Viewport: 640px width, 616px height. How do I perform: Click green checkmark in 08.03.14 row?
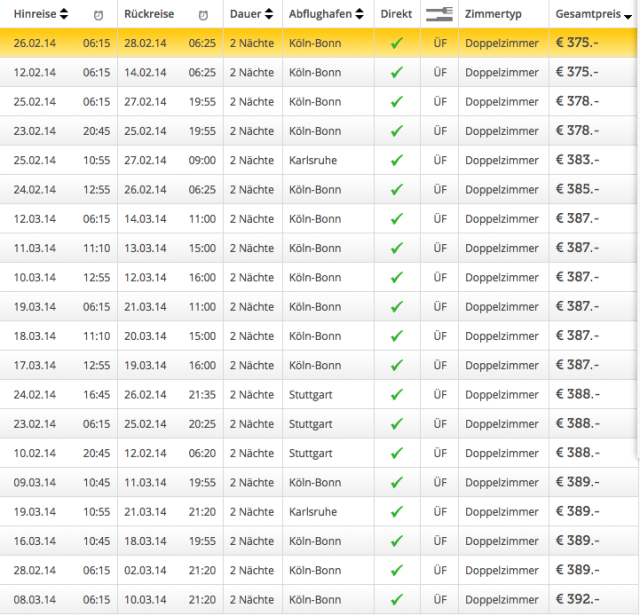pyautogui.click(x=397, y=600)
